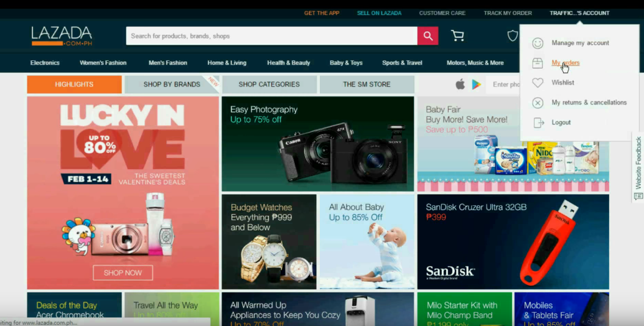644x326 pixels.
Task: Click the red search magnifier button
Action: coord(427,35)
